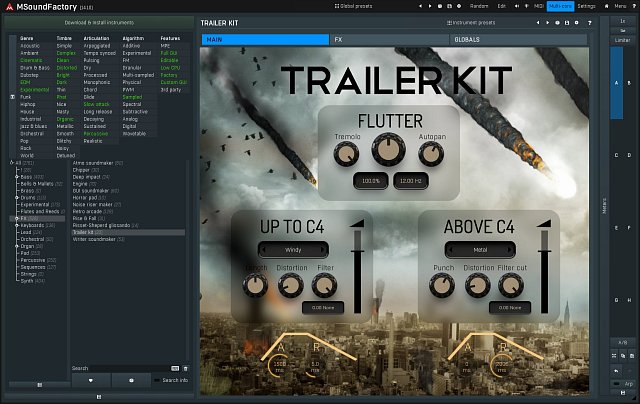This screenshot has width=640, height=404.
Task: Open the Windy sample dropdown under UP TO C4
Action: click(x=292, y=249)
